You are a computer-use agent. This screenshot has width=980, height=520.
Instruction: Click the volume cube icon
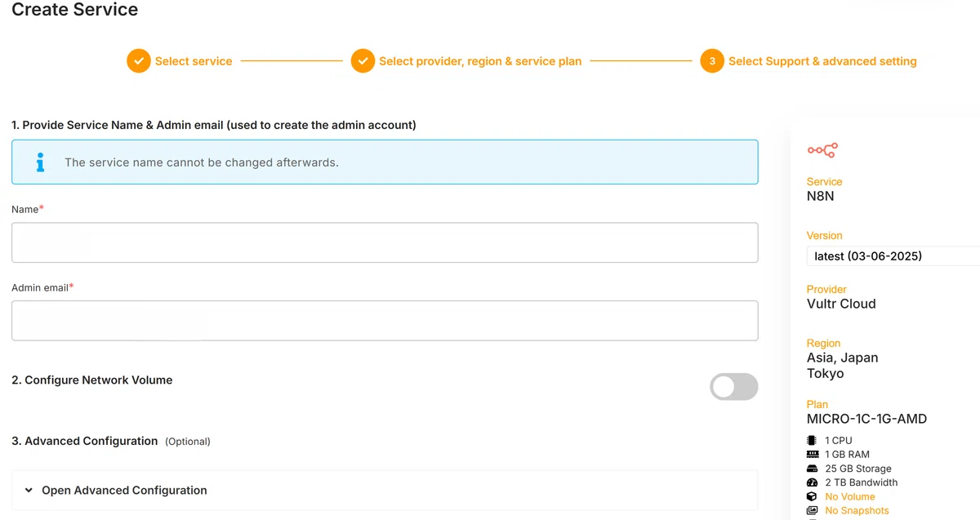coord(812,496)
